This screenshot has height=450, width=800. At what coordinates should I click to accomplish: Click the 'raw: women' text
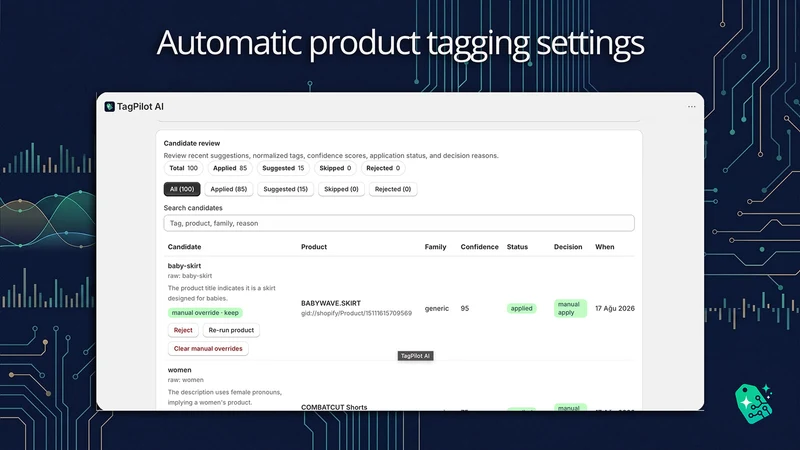coord(186,380)
